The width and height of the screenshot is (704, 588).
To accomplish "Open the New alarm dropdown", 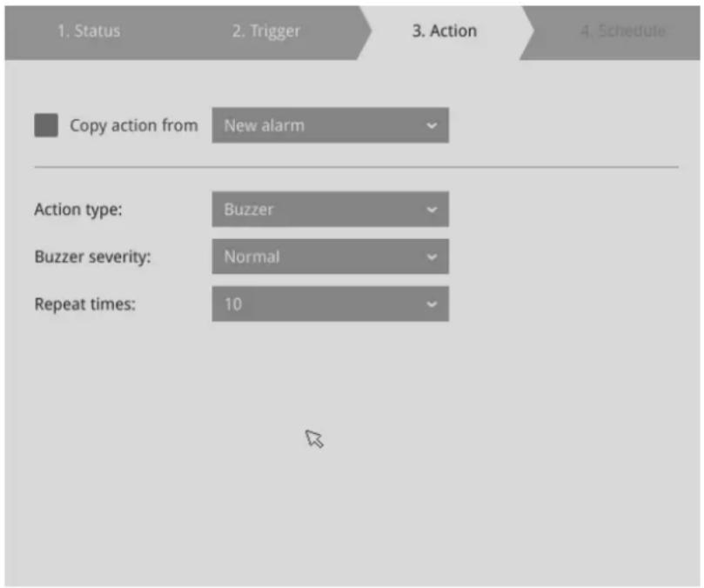I will 330,125.
